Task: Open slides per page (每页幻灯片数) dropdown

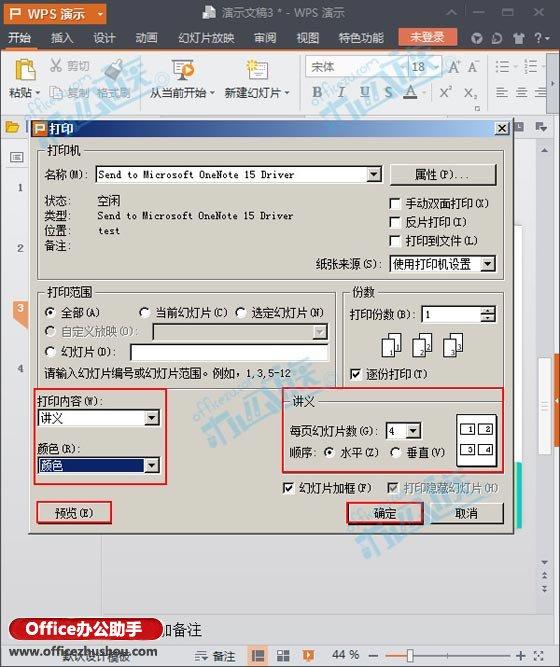Action: coord(413,431)
